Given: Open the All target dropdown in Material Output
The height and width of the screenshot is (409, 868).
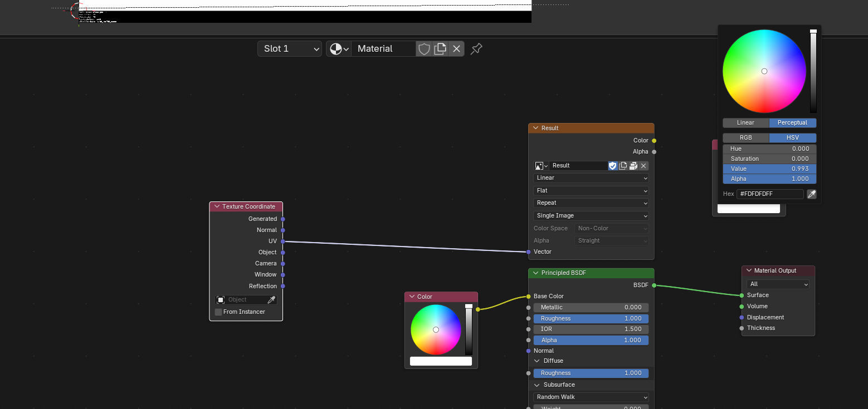Looking at the screenshot, I should tap(778, 284).
